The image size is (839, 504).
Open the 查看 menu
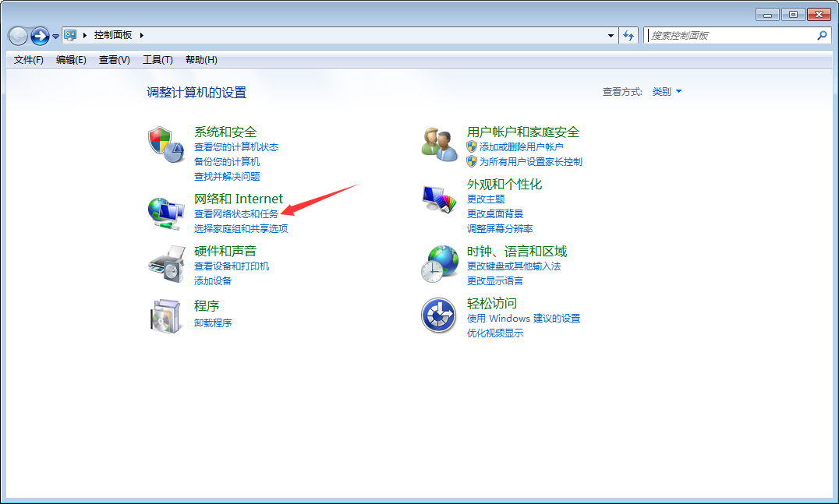113,59
